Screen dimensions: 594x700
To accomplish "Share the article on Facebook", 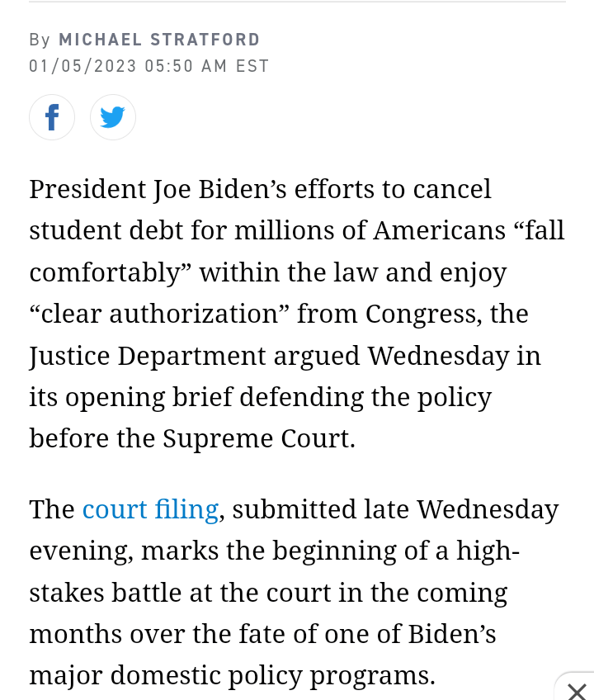I will (52, 117).
